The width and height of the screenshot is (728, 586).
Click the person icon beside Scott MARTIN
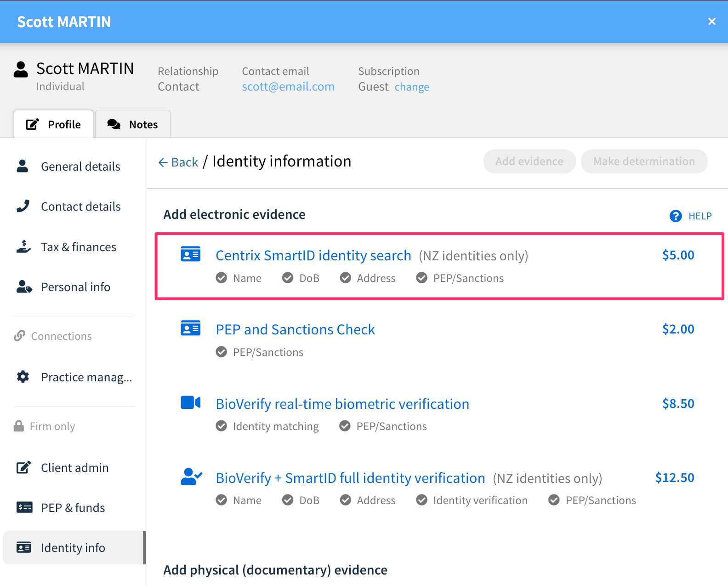click(21, 69)
